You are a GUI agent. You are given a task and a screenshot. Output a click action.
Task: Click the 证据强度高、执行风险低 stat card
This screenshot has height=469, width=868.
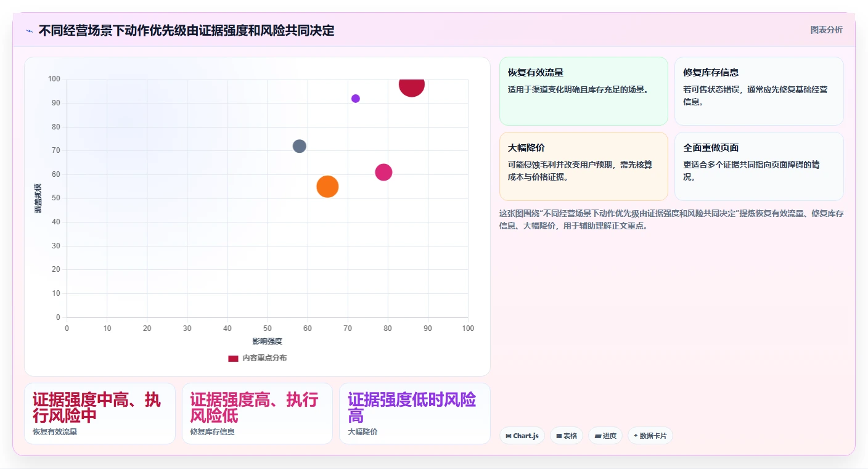tap(257, 414)
